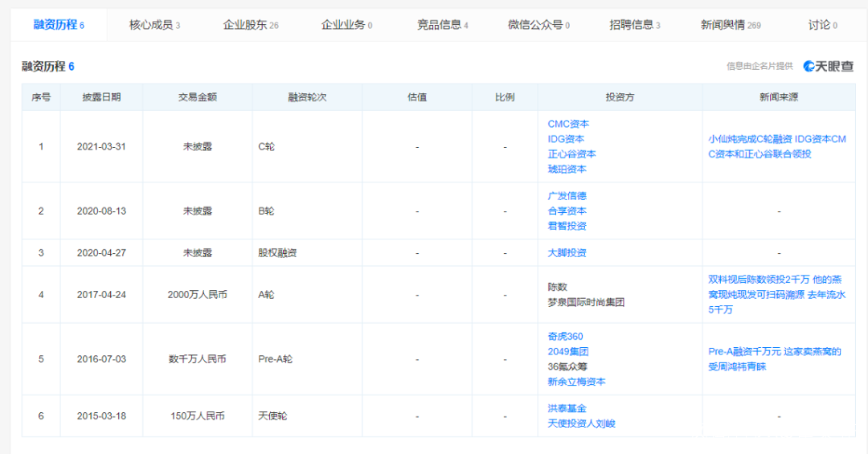Click the 披露日期 column header

[101, 97]
